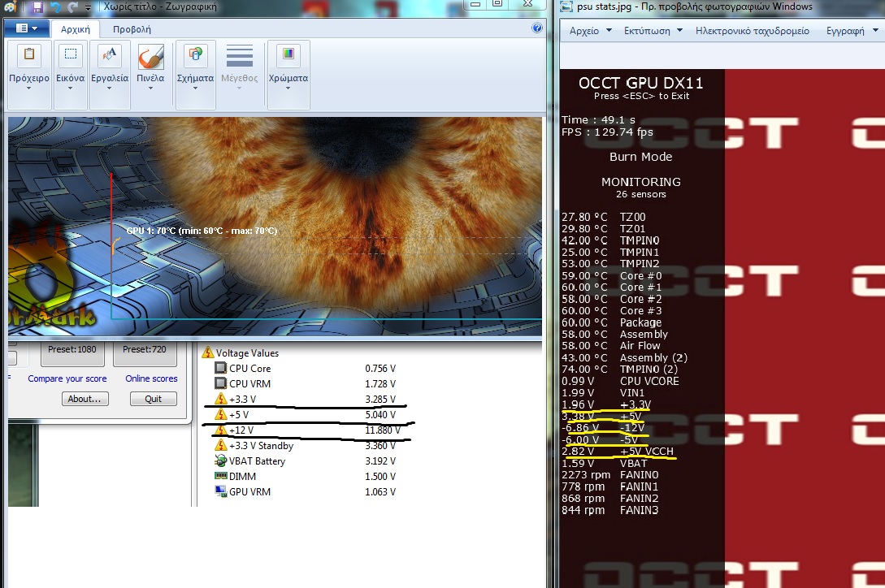The height and width of the screenshot is (588, 885).
Task: Click the About... button on the canvas
Action: click(85, 399)
